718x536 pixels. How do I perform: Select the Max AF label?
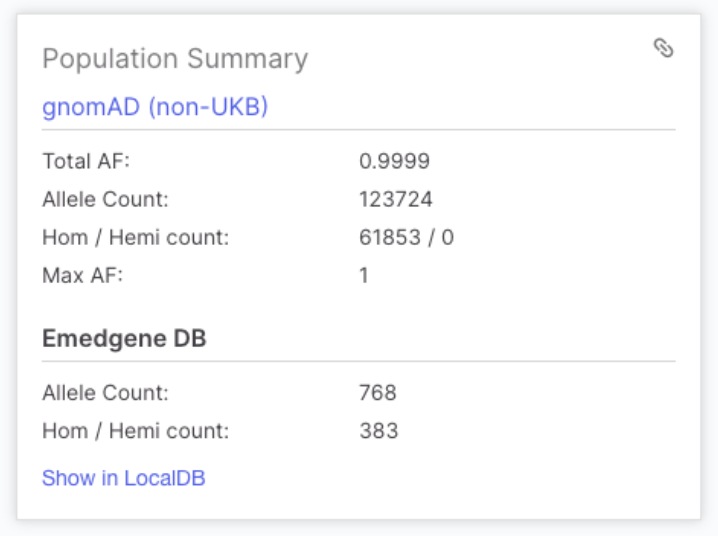click(82, 275)
